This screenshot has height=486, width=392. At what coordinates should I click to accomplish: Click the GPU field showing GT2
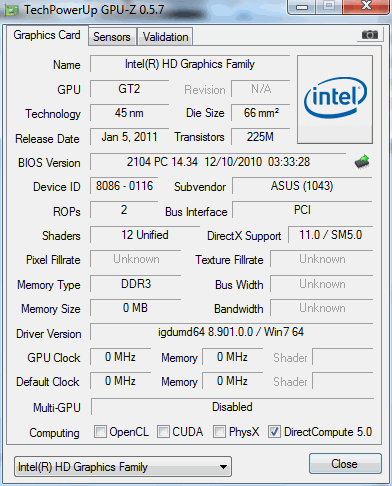click(129, 89)
